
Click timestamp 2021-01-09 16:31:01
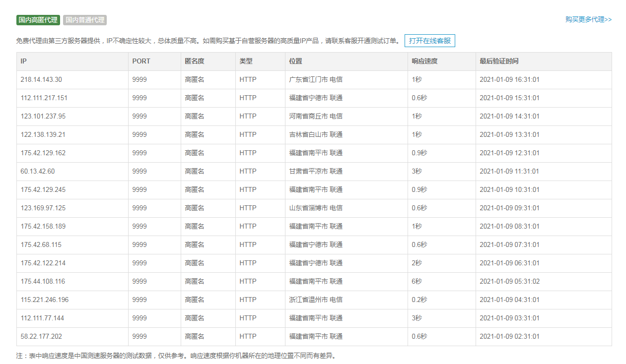[x=509, y=80]
